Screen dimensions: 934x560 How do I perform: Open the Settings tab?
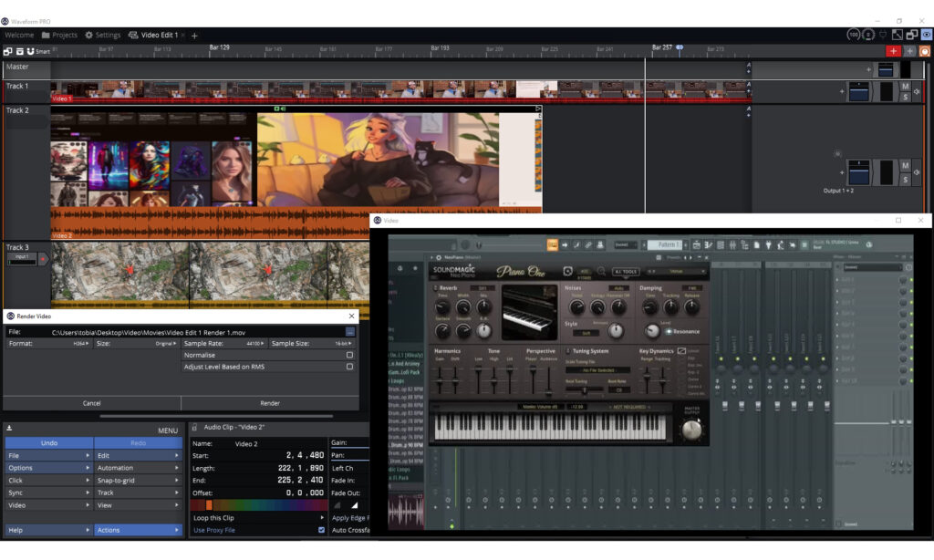click(102, 36)
